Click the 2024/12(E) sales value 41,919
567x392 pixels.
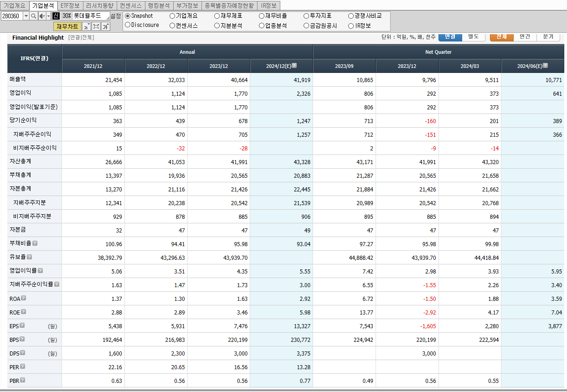point(302,80)
